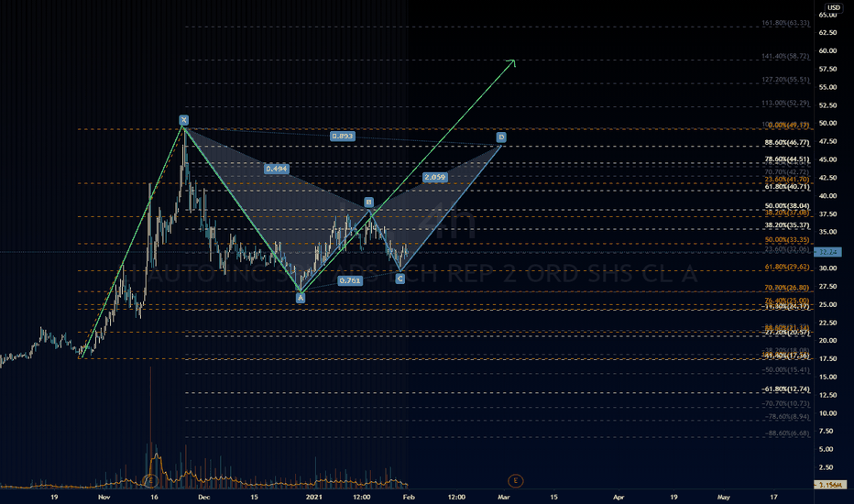Click the May label on the time axis
Viewport: 854px width, 504px height.
coord(723,497)
